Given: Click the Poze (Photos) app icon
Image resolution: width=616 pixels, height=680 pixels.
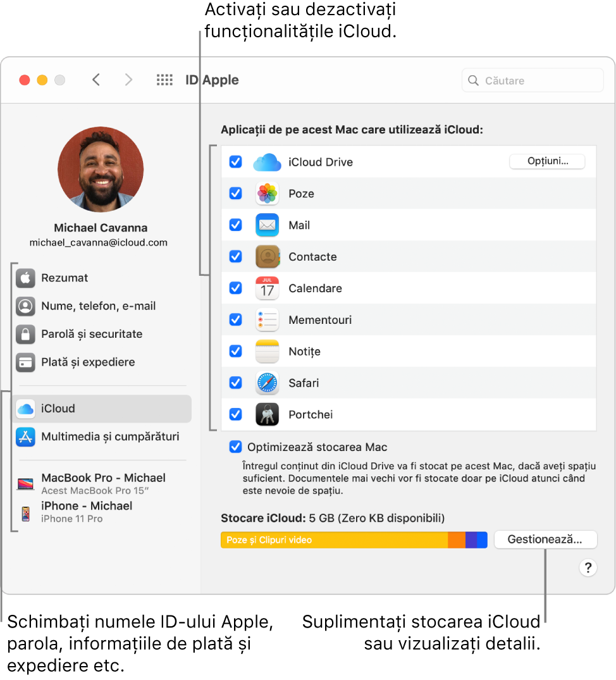Looking at the screenshot, I should pyautogui.click(x=267, y=194).
